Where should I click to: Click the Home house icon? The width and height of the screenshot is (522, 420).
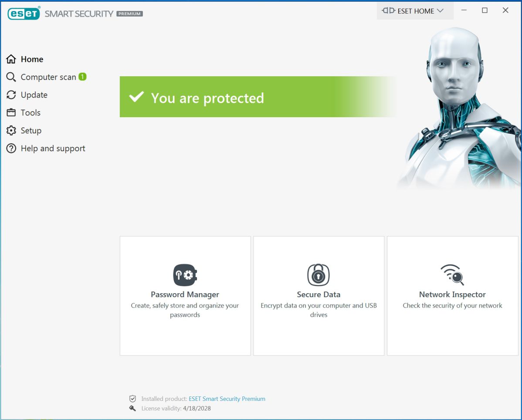pos(11,59)
